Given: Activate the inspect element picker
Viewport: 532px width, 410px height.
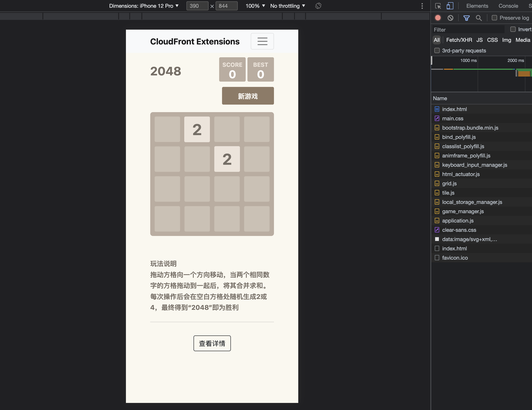Looking at the screenshot, I should pos(438,6).
